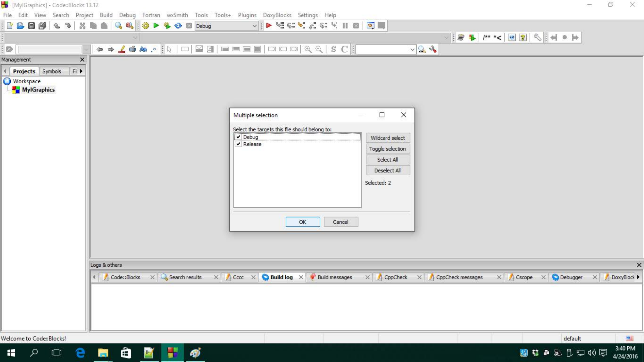
Task: Click the New file icon
Action: coord(10,26)
